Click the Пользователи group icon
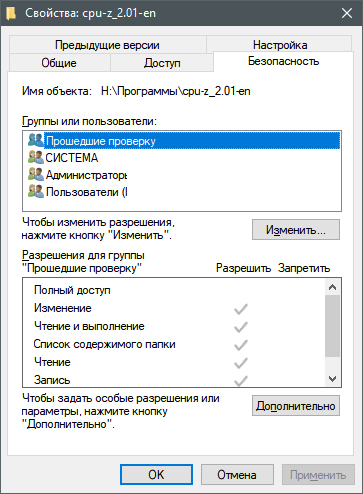 [36, 192]
